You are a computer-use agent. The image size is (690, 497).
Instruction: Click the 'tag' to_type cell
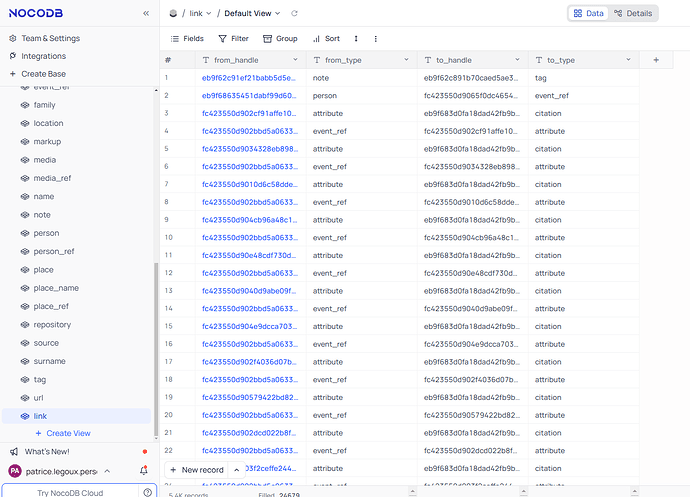[584, 78]
